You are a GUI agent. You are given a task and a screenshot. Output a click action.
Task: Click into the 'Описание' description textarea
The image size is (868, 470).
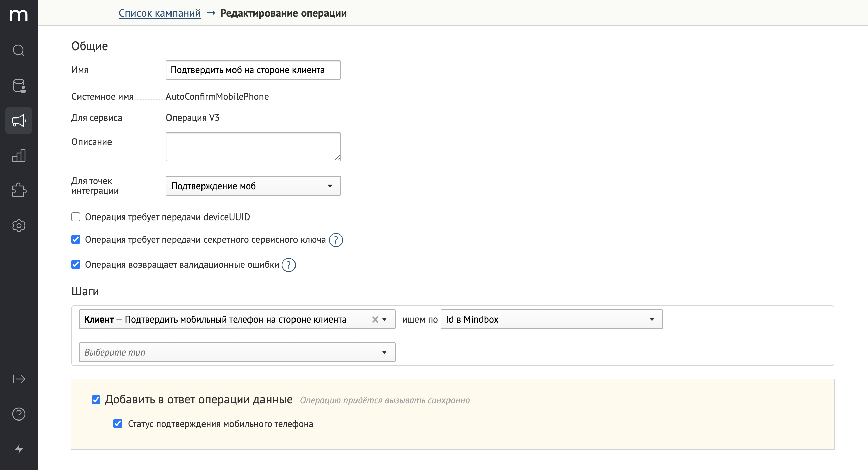pyautogui.click(x=253, y=147)
